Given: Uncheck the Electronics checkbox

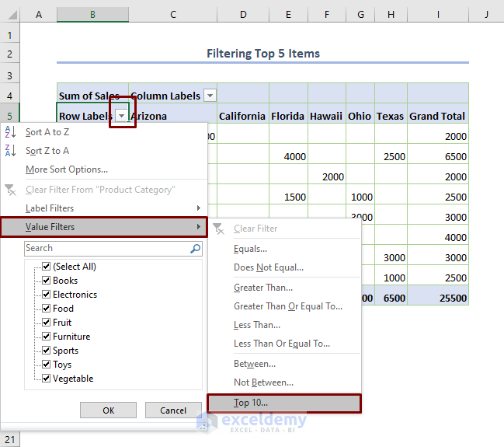Looking at the screenshot, I should [x=47, y=295].
